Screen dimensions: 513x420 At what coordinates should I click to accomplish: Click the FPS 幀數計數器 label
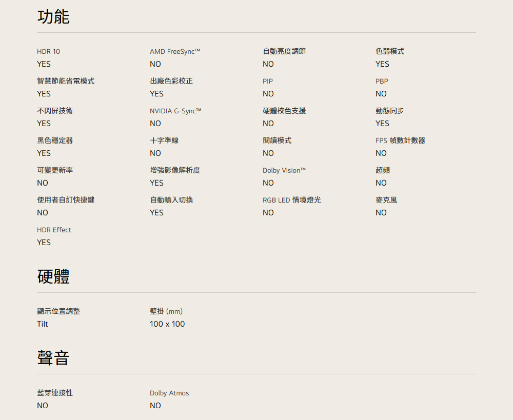(x=400, y=141)
